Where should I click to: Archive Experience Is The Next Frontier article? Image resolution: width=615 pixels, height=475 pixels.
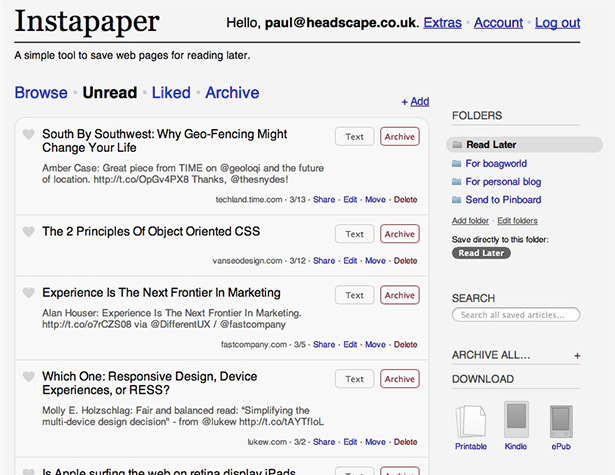[x=400, y=295]
